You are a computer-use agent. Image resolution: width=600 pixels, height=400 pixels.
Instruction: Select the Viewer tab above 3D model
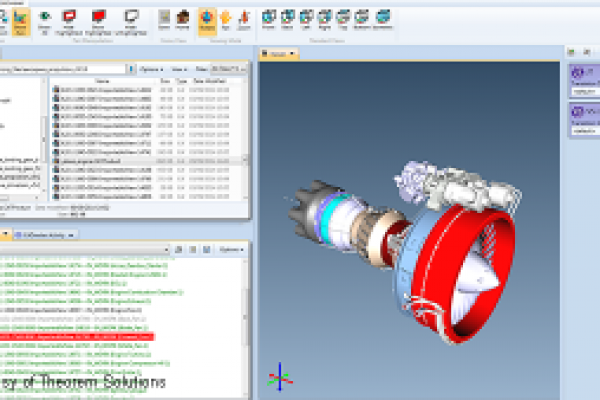(280, 54)
